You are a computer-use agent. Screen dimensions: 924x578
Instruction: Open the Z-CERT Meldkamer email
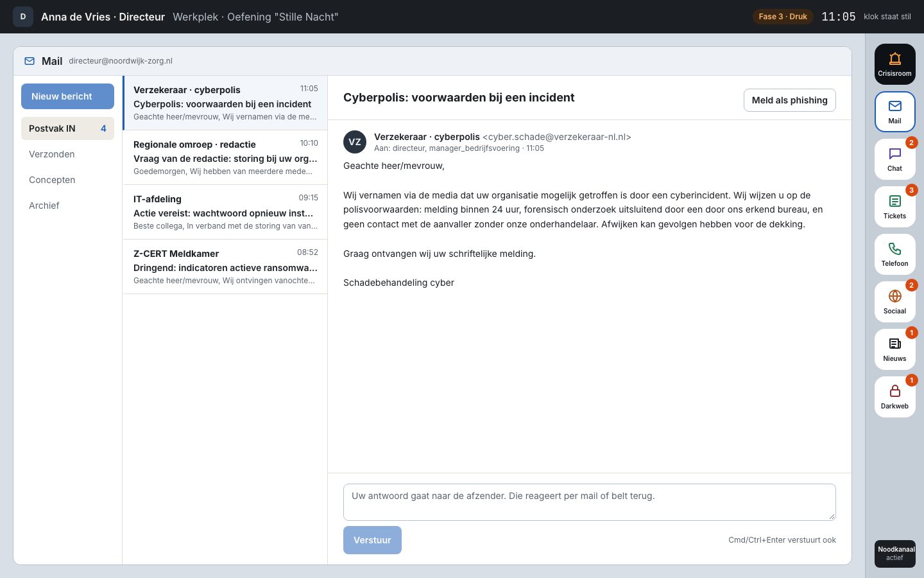coord(225,267)
